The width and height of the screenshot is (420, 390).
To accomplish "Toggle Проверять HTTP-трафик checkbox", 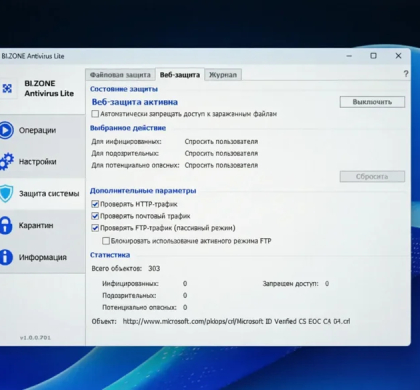I will pyautogui.click(x=95, y=204).
